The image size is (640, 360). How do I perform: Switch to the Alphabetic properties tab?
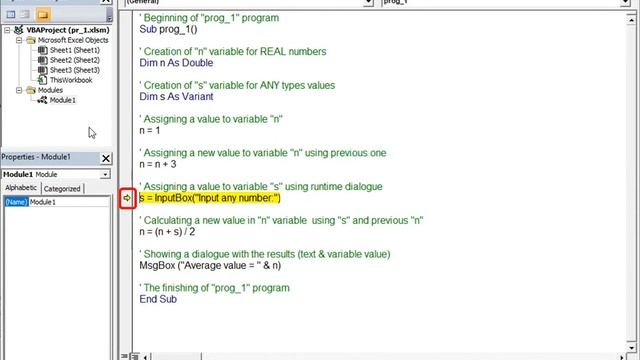pos(21,188)
